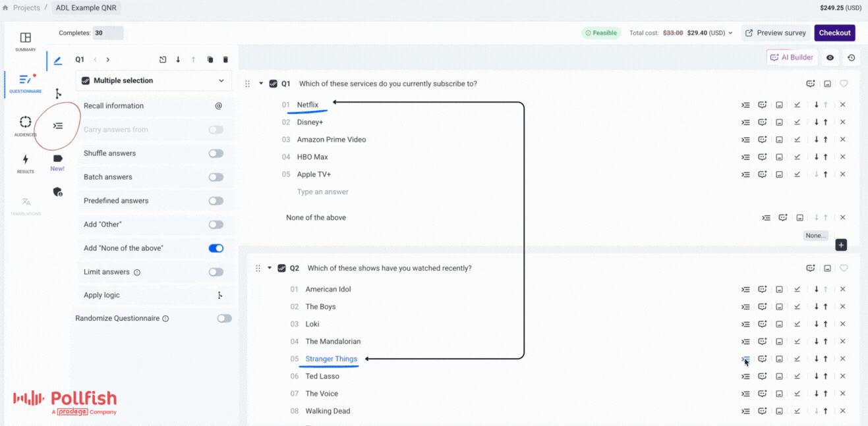The image size is (868, 426).
Task: Open AI icon for Loki answer
Action: [763, 324]
